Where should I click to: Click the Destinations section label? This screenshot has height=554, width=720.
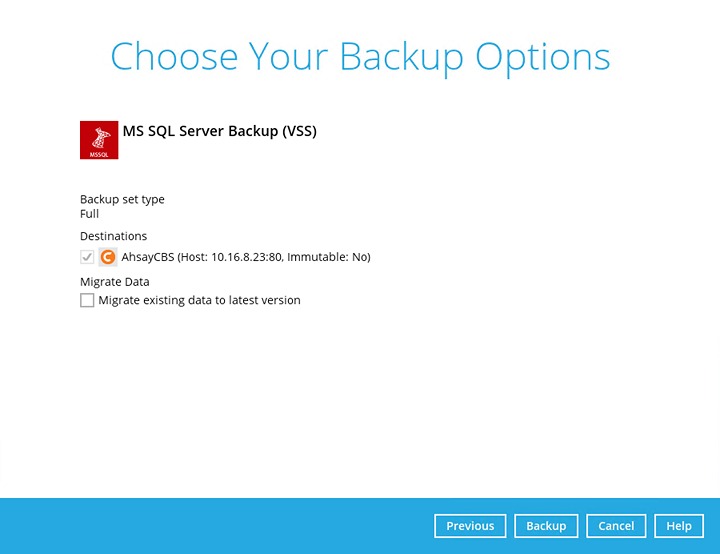113,236
